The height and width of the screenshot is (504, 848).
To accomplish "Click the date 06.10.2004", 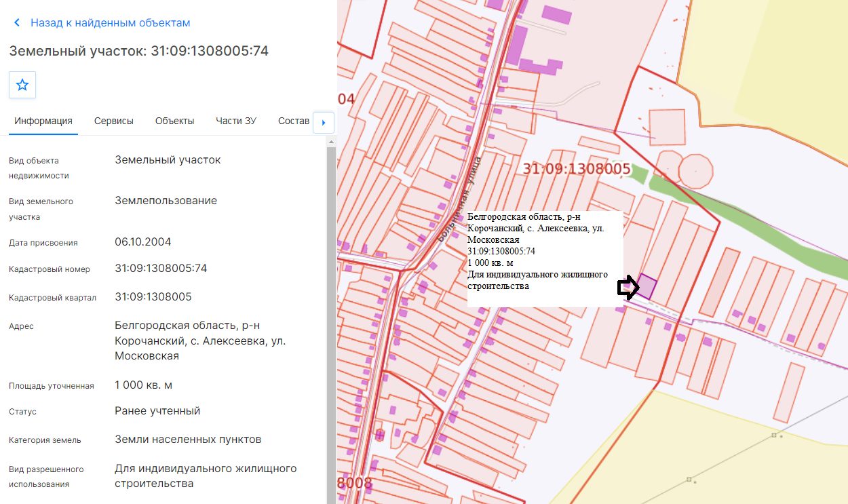I will 143,242.
